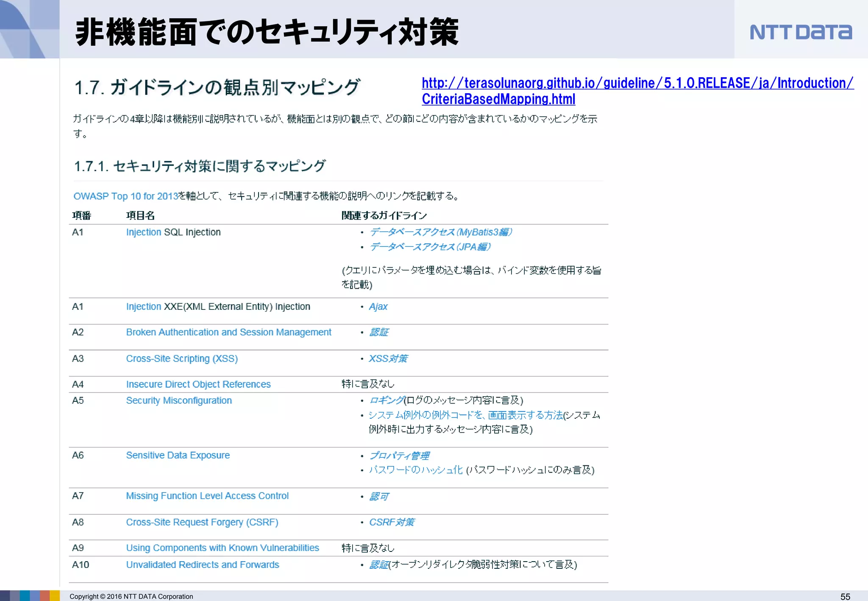Select the A8 row number cell
Image resolution: width=868 pixels, height=601 pixels.
pos(78,522)
